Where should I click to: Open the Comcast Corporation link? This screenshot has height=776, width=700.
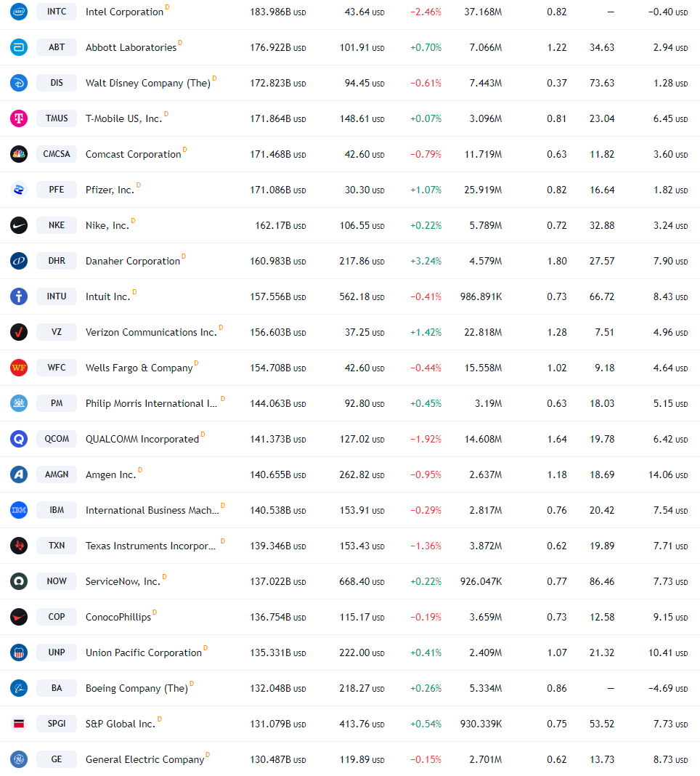point(133,155)
